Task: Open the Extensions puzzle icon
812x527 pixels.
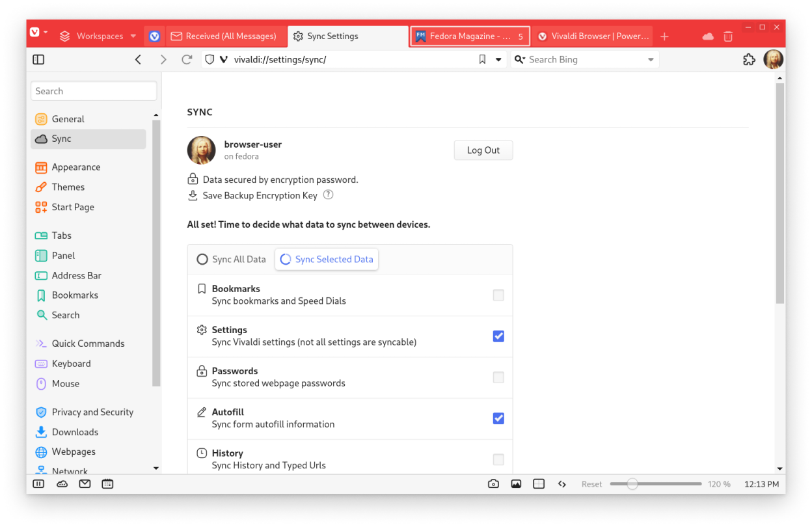Action: click(749, 59)
